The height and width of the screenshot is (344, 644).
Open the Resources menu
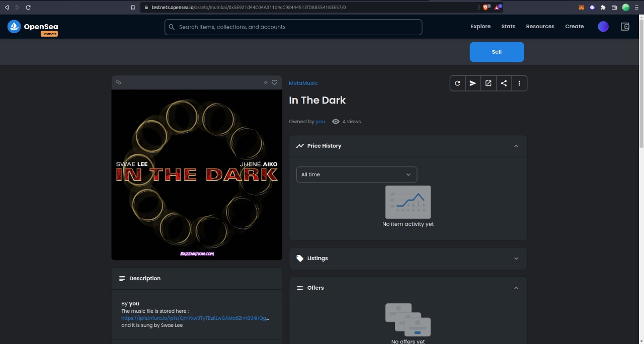[x=540, y=27]
